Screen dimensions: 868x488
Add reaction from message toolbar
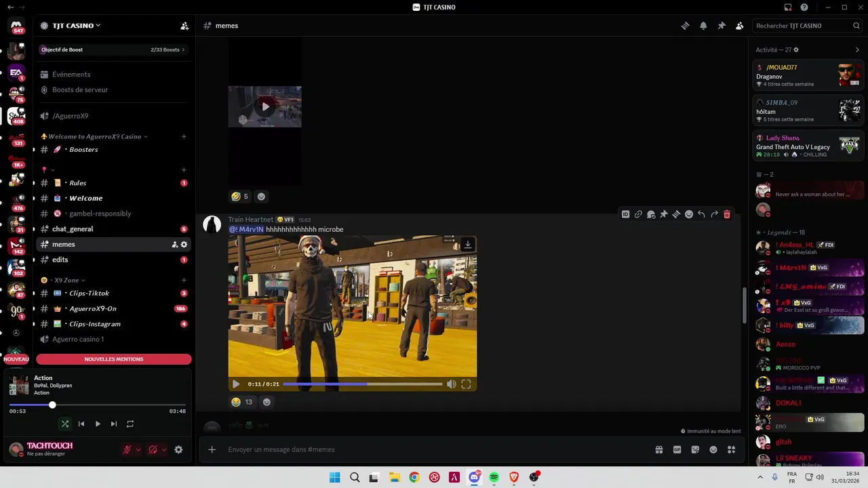(689, 214)
